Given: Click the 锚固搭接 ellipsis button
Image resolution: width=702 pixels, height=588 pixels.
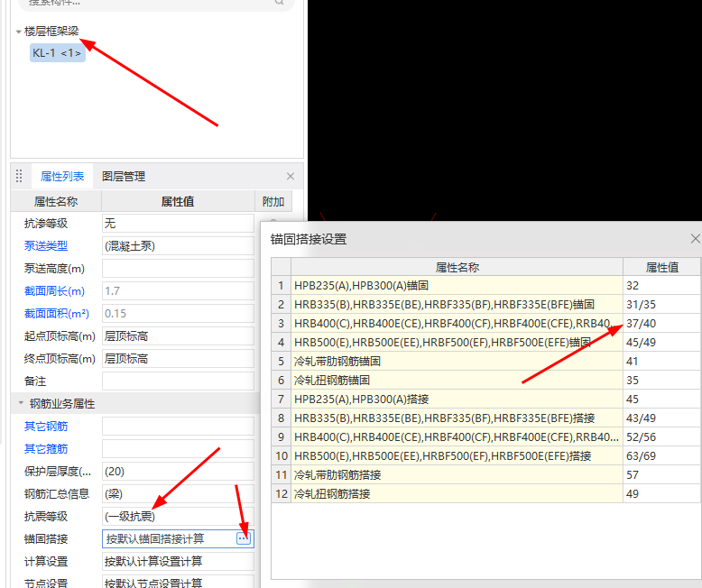Looking at the screenshot, I should click(244, 538).
